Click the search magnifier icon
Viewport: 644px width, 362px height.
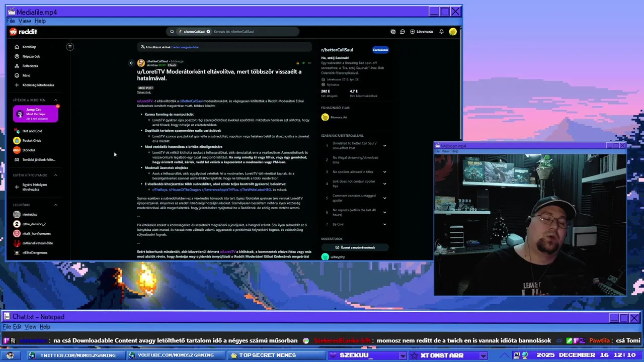(x=172, y=32)
